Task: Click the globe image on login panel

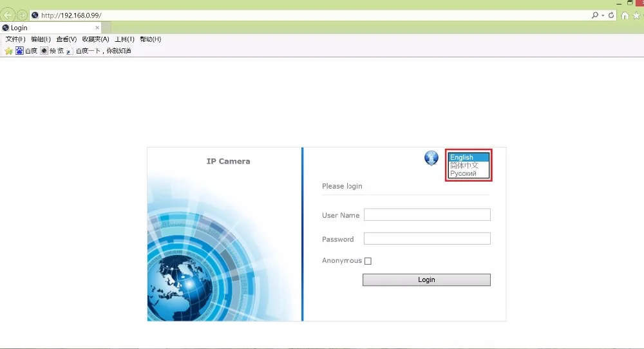Action: tap(181, 287)
